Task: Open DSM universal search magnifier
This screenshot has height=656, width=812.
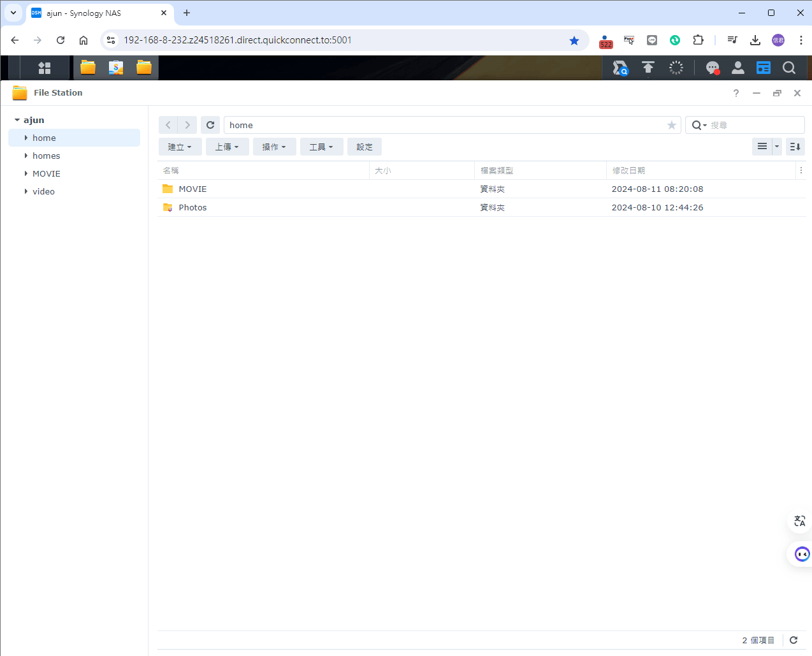Action: point(789,68)
